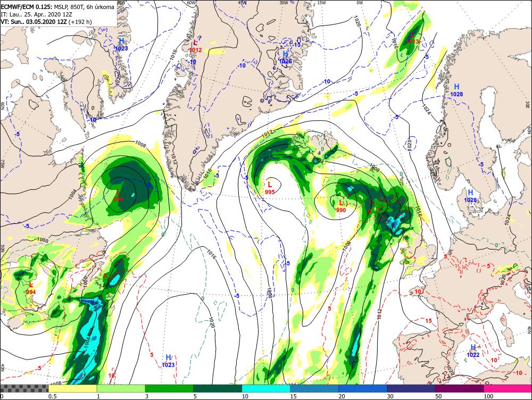
Task: Click the '45W' longitude label
Action: (242, 3)
